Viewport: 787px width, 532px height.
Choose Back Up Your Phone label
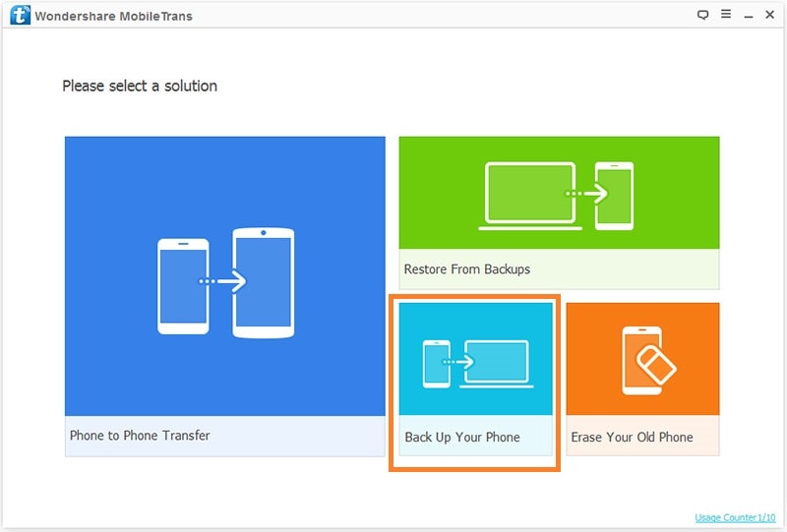click(x=462, y=438)
